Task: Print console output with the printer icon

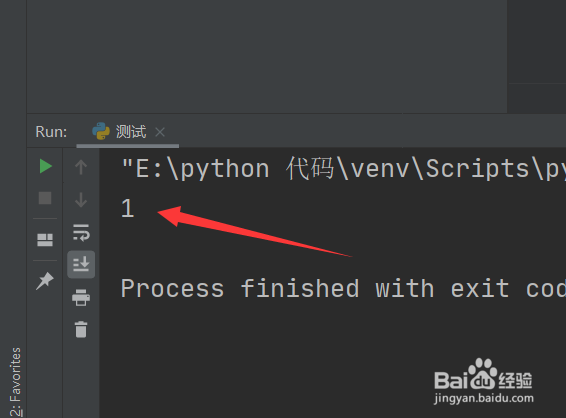Action: [81, 297]
